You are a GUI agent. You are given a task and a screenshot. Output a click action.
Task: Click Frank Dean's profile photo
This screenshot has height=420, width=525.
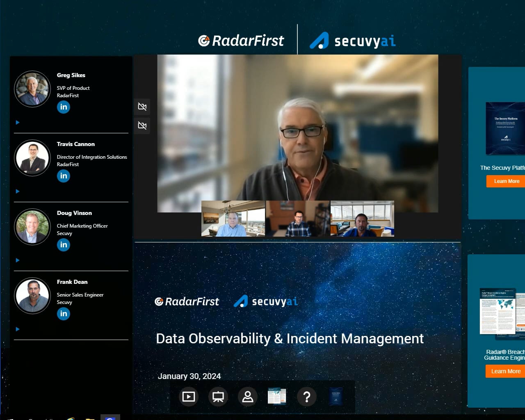(x=32, y=296)
